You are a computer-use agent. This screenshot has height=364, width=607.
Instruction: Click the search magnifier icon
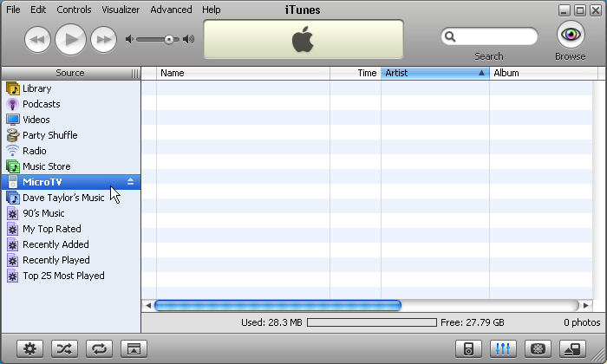pyautogui.click(x=450, y=36)
